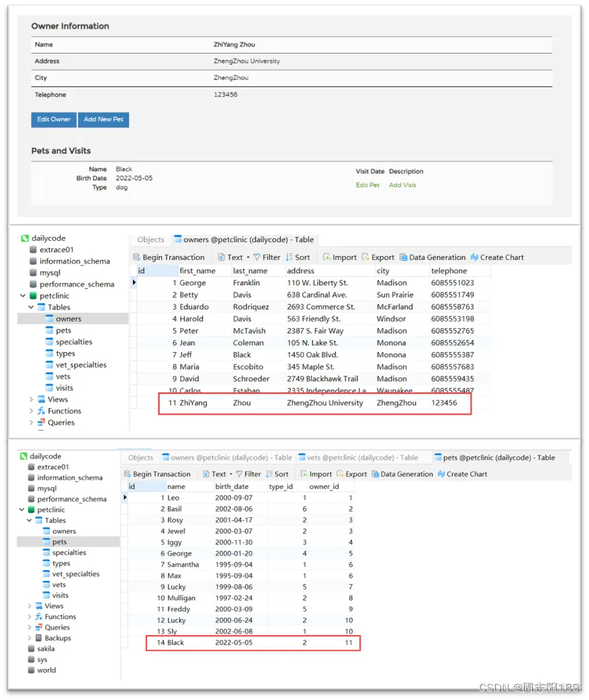Select owners @petclinic tab in lower window
This screenshot has height=700, width=589.
point(227,458)
